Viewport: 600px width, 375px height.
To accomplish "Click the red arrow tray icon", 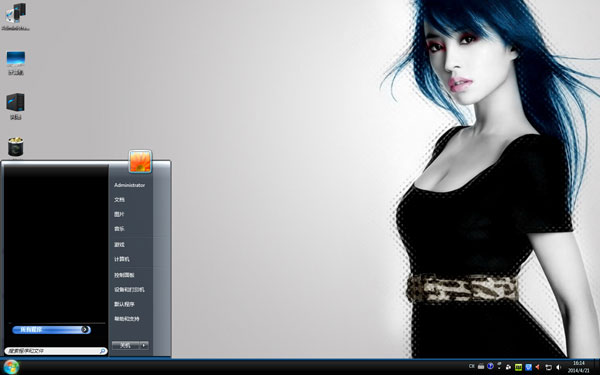I will [538, 367].
